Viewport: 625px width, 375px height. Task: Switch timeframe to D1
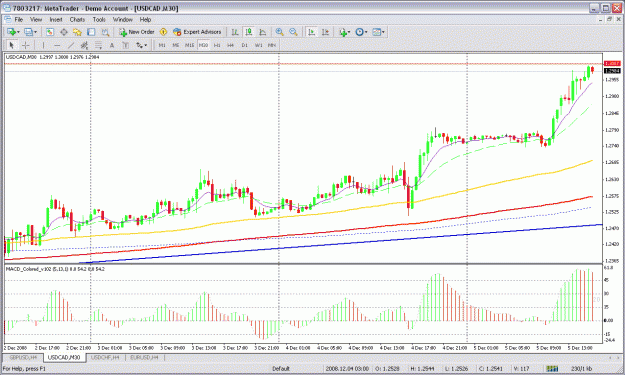tap(244, 45)
